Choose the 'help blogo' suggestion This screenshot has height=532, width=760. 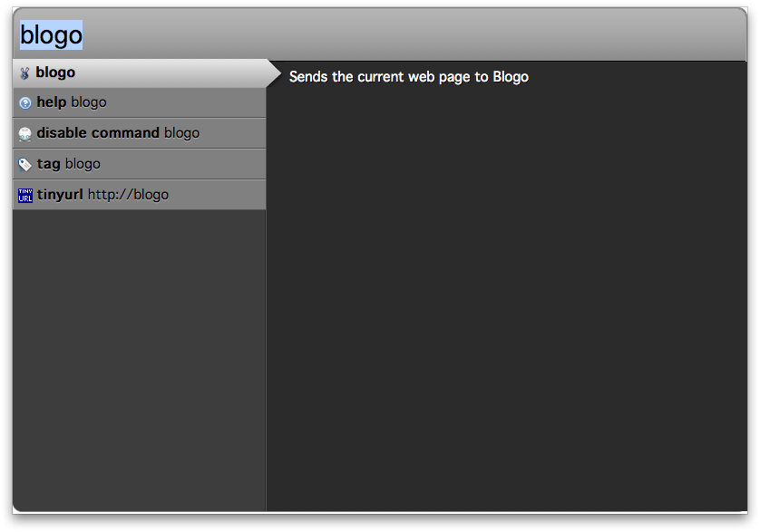click(x=136, y=102)
